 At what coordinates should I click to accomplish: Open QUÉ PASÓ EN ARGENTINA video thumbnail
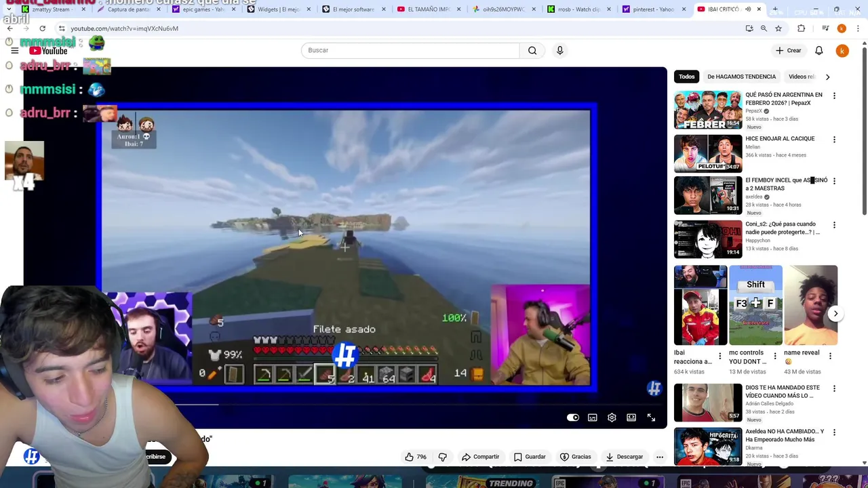708,110
